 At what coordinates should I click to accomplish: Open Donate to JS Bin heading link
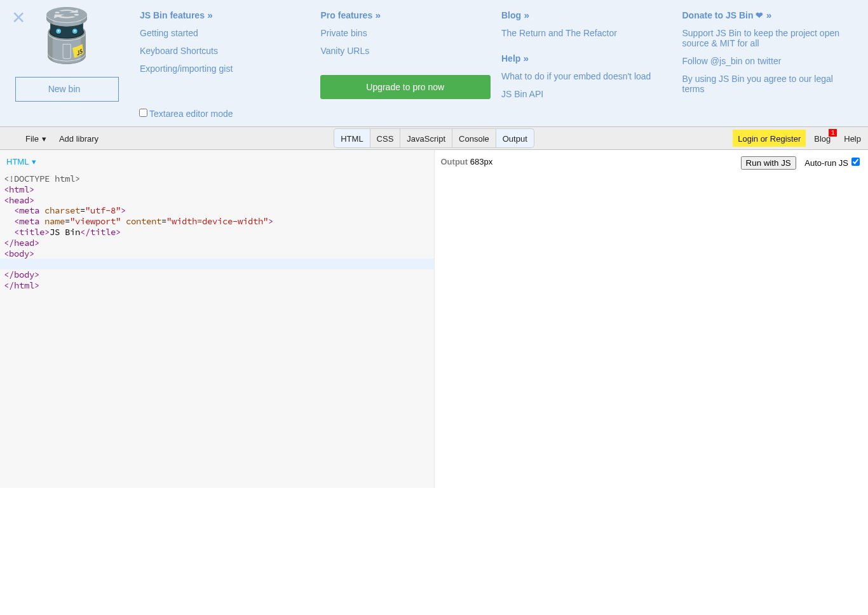726,15
